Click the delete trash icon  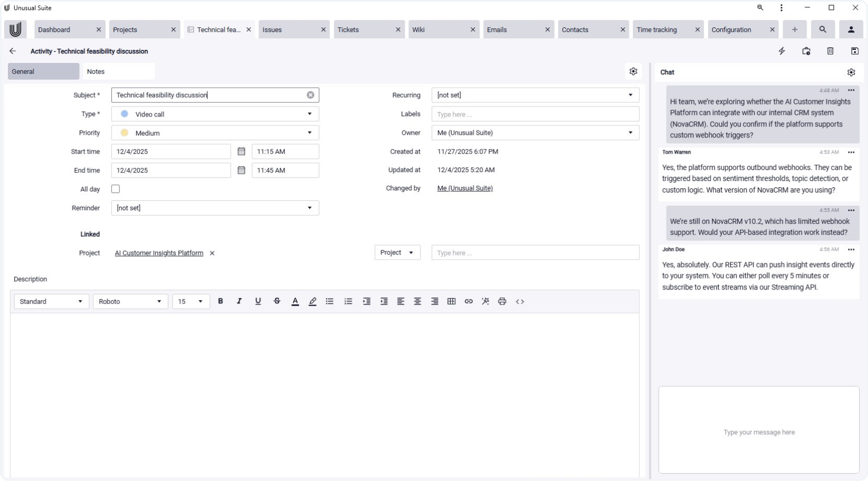[830, 51]
